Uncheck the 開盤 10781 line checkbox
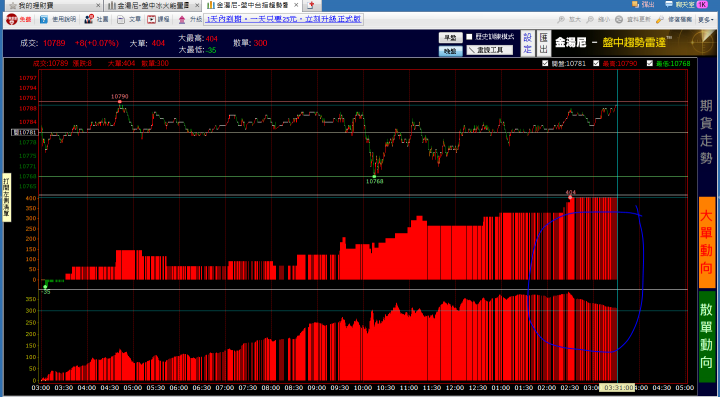The height and width of the screenshot is (397, 720). pos(545,63)
